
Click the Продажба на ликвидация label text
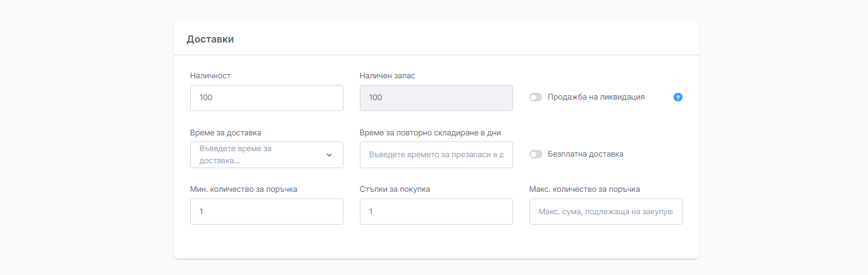(596, 97)
